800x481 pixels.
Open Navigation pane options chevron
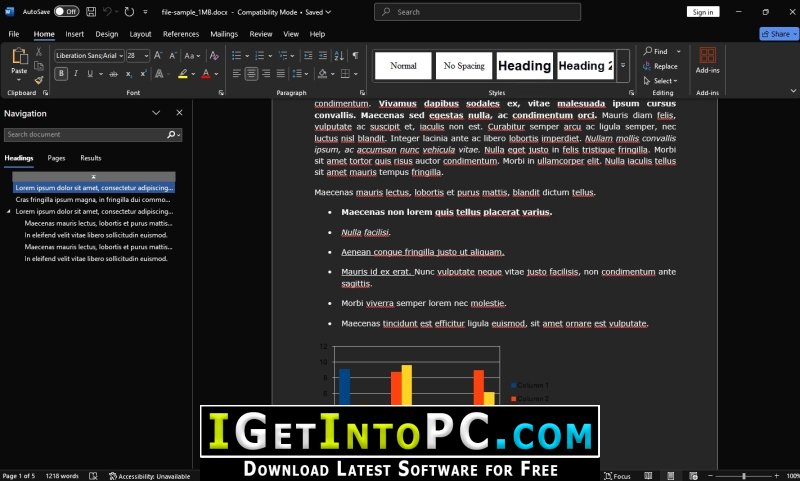[x=156, y=113]
